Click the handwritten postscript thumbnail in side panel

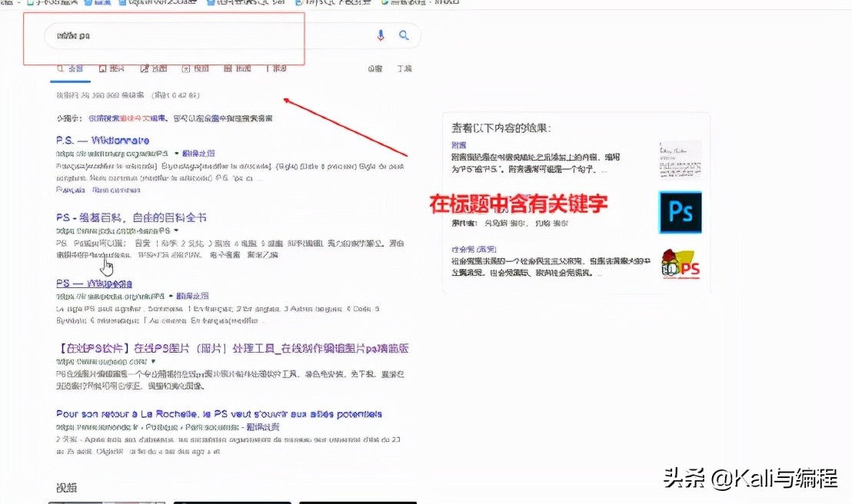681,160
